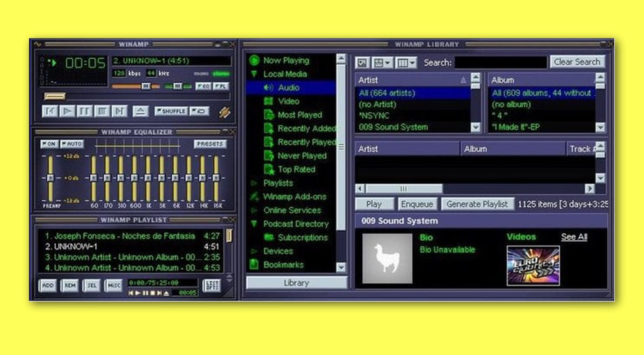Viewport: 644px width, 355px height.
Task: Click the Library button below the tree
Action: (x=296, y=283)
